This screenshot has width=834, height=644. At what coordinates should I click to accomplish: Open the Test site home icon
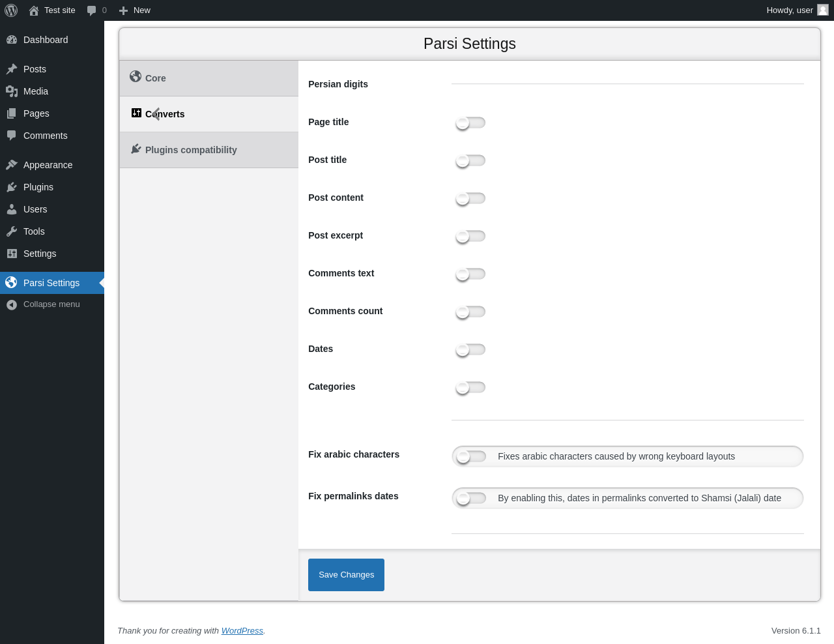coord(34,10)
